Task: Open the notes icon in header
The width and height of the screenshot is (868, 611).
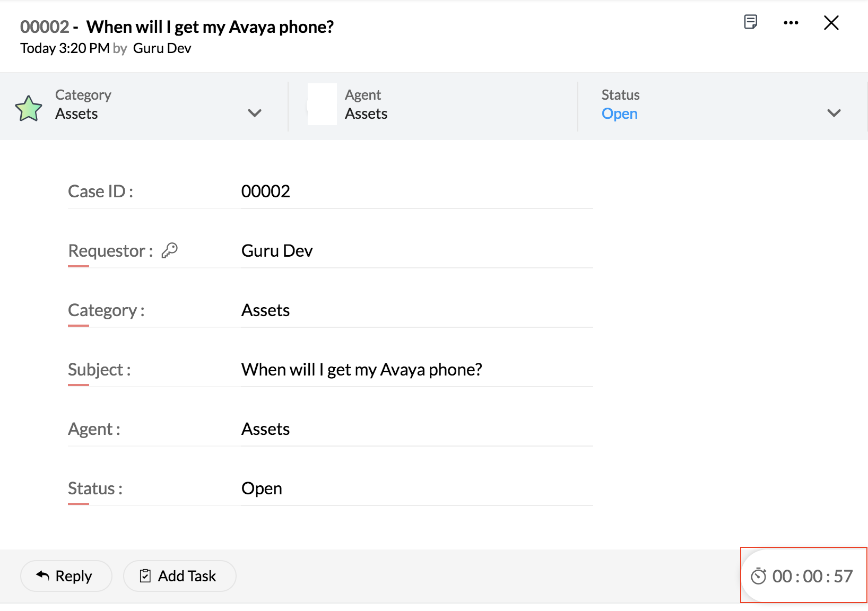Action: tap(750, 22)
